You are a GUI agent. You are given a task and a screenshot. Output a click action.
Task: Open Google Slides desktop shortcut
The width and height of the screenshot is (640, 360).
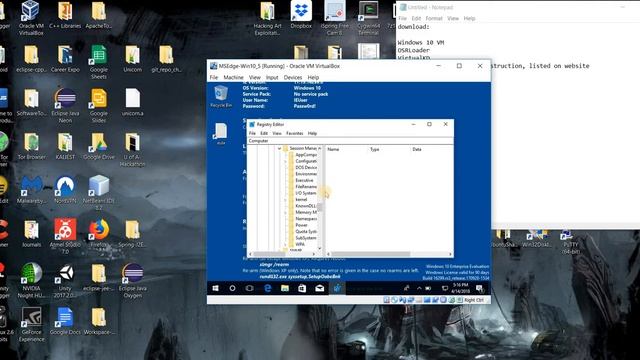pyautogui.click(x=99, y=106)
